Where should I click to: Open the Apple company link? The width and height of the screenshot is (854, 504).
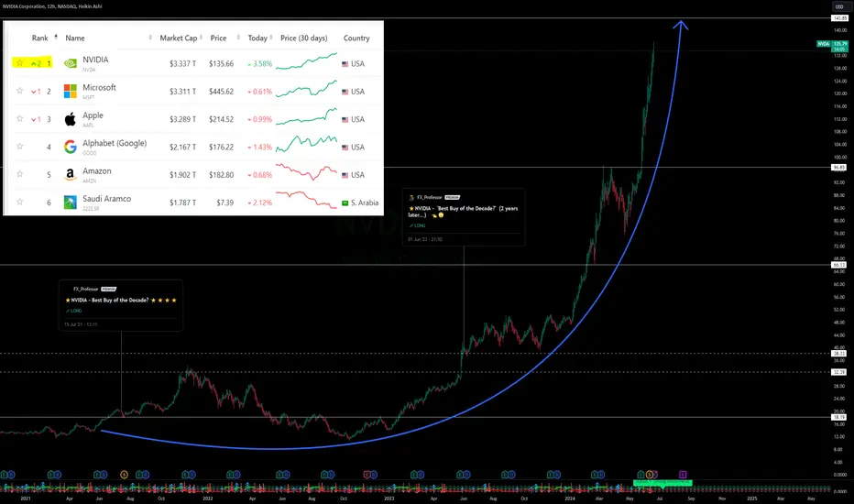(x=93, y=115)
